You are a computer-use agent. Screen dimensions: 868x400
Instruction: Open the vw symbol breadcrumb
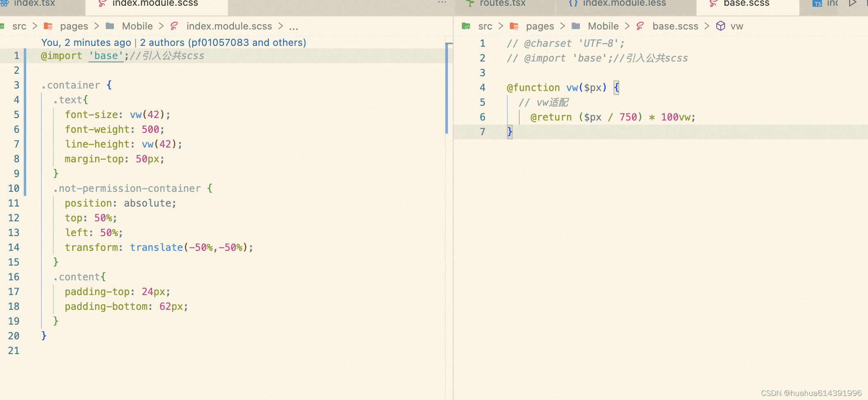737,26
